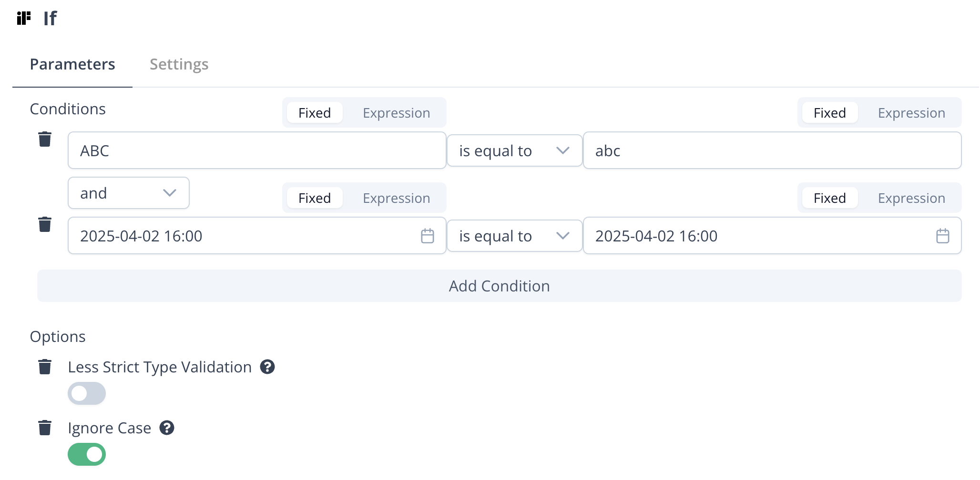Switch first condition left value to Expression
Image resolution: width=980 pixels, height=480 pixels.
coord(396,113)
